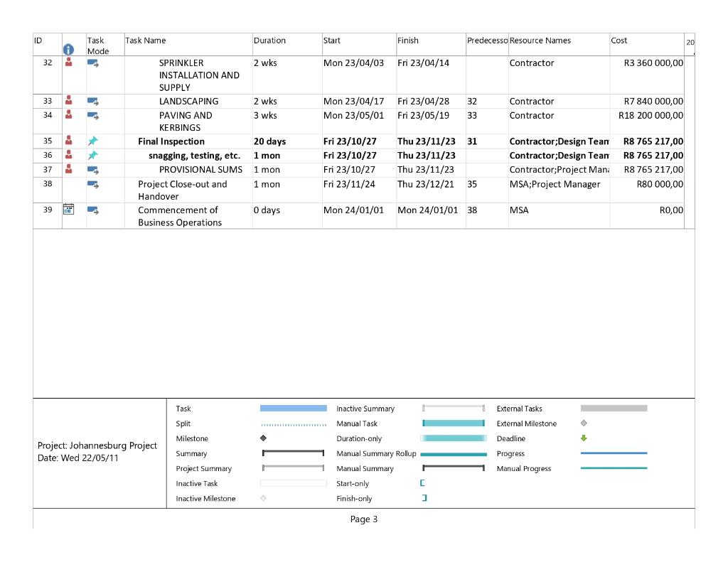
Task: Click resource overallocation icon for row 37
Action: [69, 168]
